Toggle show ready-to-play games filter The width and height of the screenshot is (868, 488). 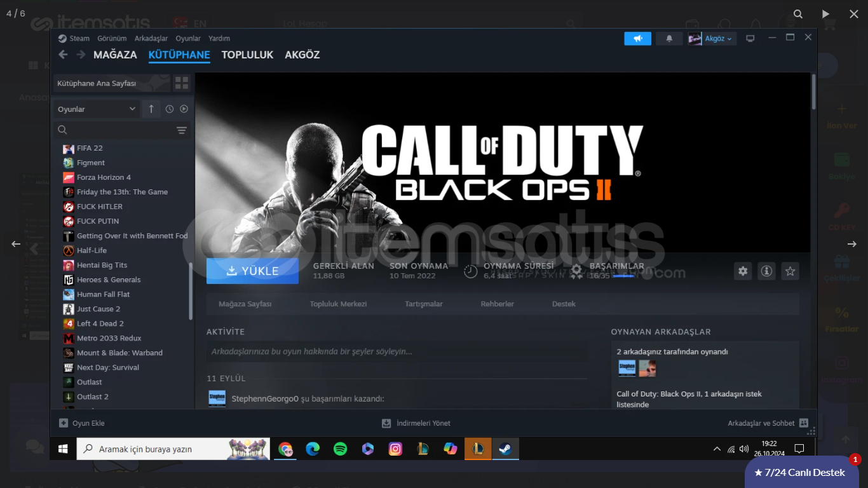[x=184, y=109]
